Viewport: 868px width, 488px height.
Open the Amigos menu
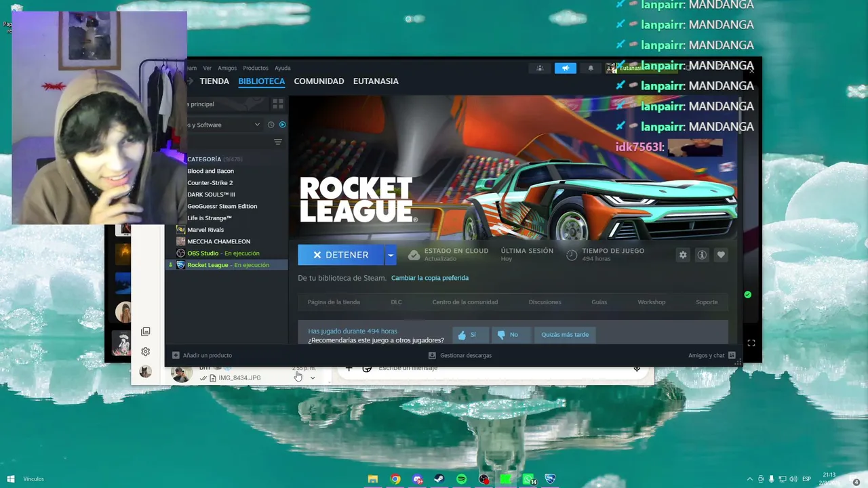(227, 68)
